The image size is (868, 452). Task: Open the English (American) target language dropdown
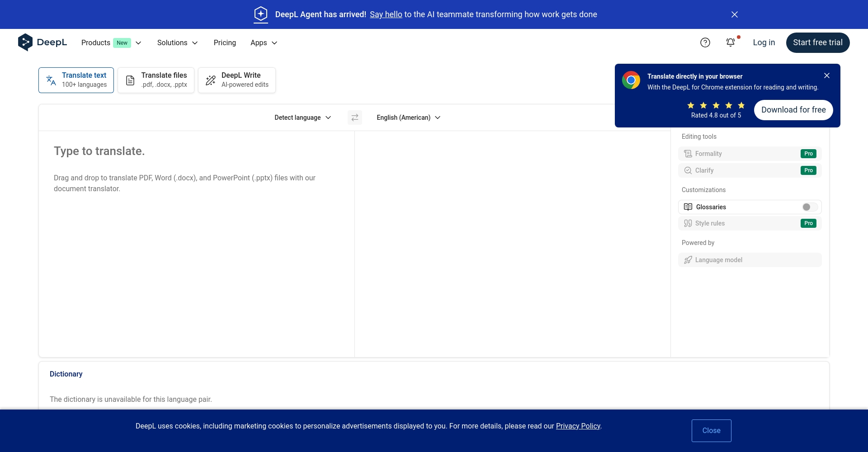tap(408, 118)
